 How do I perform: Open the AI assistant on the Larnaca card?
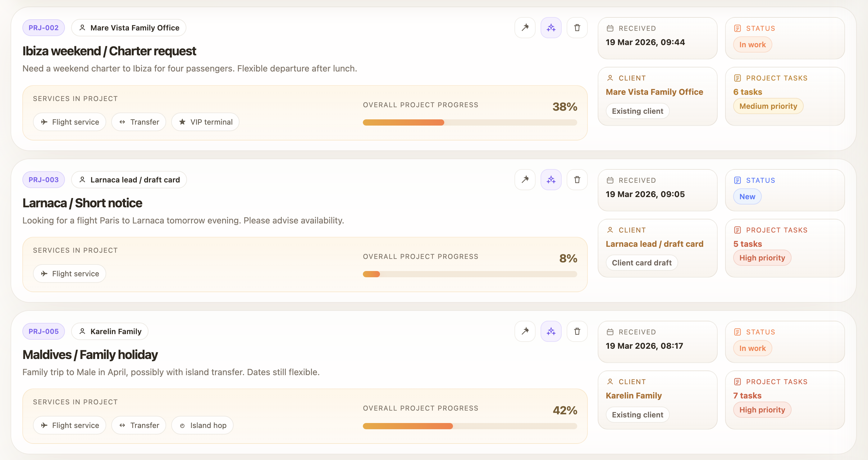click(551, 180)
